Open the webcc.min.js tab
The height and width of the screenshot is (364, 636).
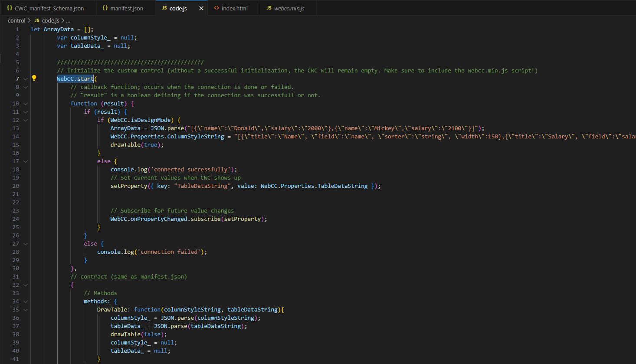pyautogui.click(x=289, y=8)
